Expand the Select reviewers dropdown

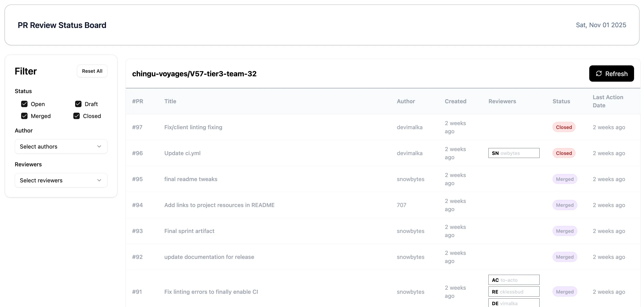pos(61,180)
